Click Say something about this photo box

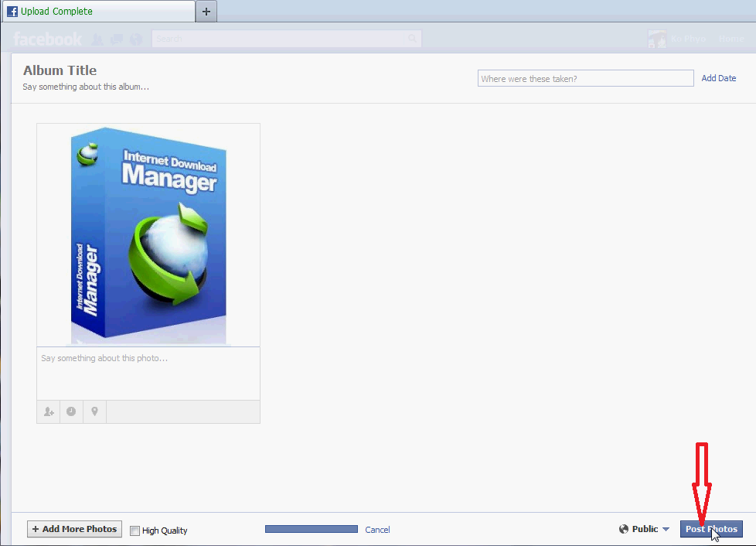coord(148,374)
